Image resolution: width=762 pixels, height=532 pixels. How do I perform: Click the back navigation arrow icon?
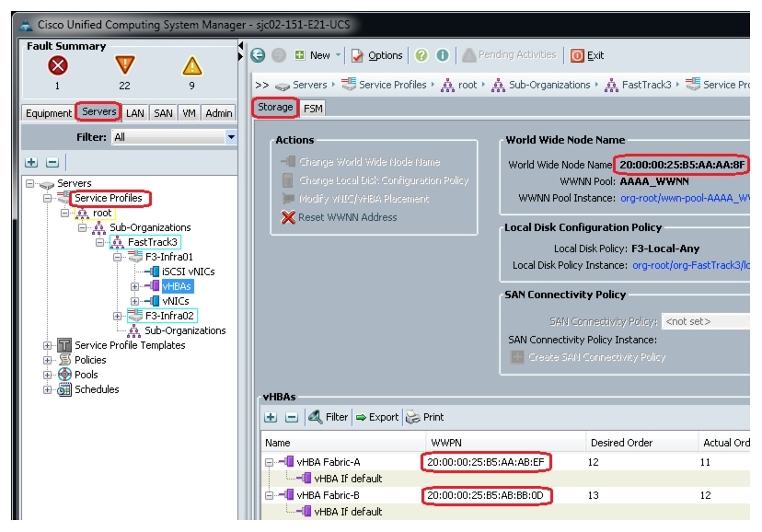(x=259, y=55)
